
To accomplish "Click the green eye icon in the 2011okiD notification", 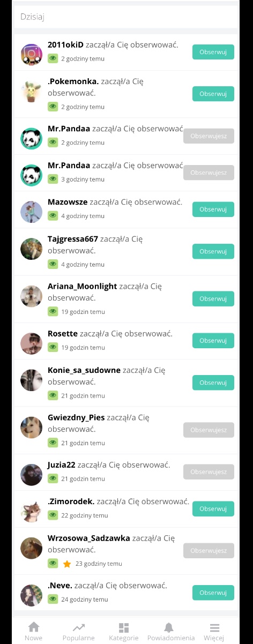I will (x=53, y=58).
